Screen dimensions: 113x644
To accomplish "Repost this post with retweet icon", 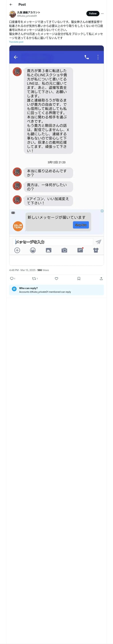I will click(x=34, y=279).
